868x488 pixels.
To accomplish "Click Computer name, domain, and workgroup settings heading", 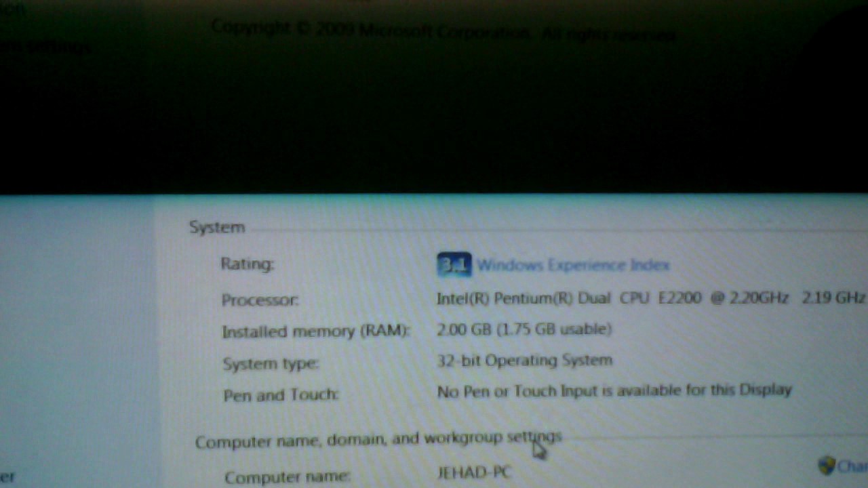I will [378, 440].
